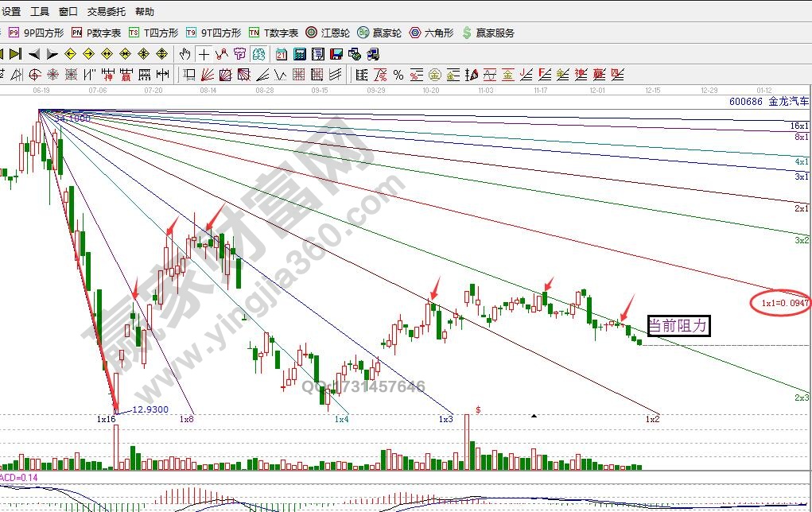Image resolution: width=812 pixels, height=512 pixels.
Task: Select the compass circle drawing tool
Action: point(52,75)
